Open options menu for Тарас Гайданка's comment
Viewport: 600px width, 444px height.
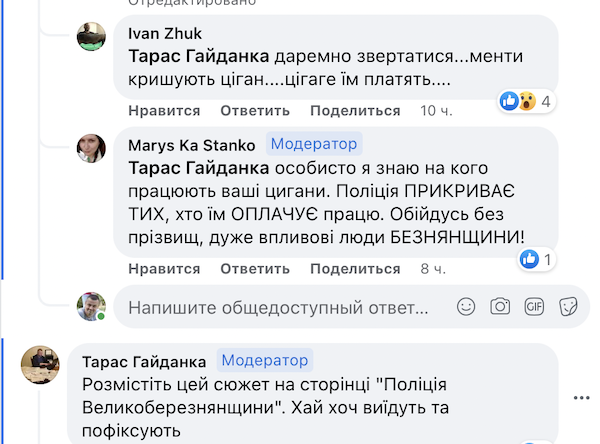tap(581, 397)
